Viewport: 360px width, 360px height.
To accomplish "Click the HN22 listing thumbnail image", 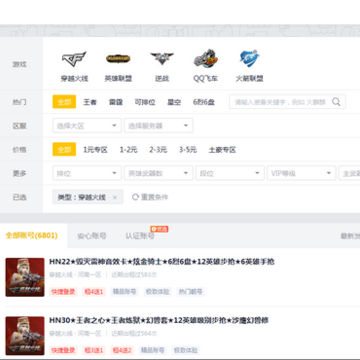I will (x=25, y=277).
